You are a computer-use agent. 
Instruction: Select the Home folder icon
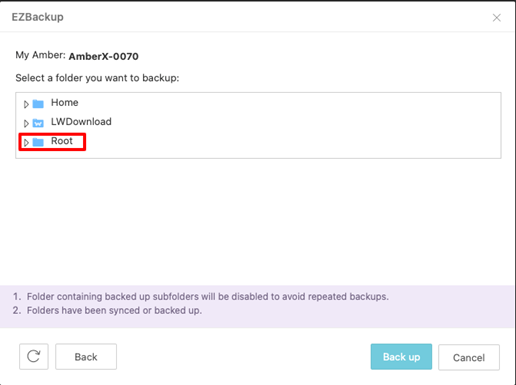38,104
